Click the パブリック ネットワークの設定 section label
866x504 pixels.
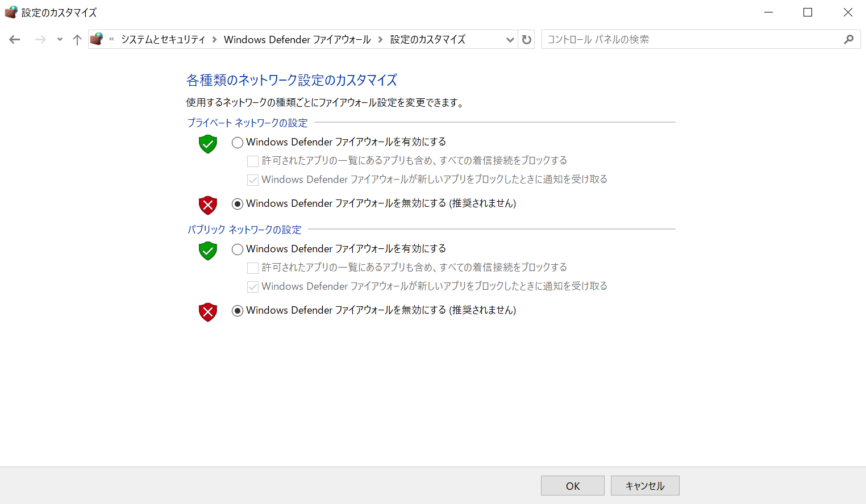point(244,230)
